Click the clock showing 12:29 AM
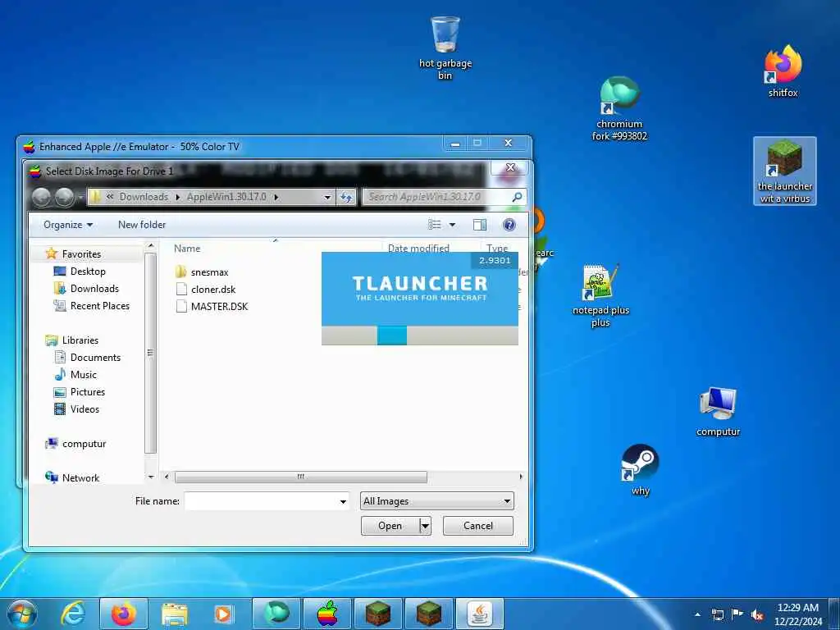 797,614
